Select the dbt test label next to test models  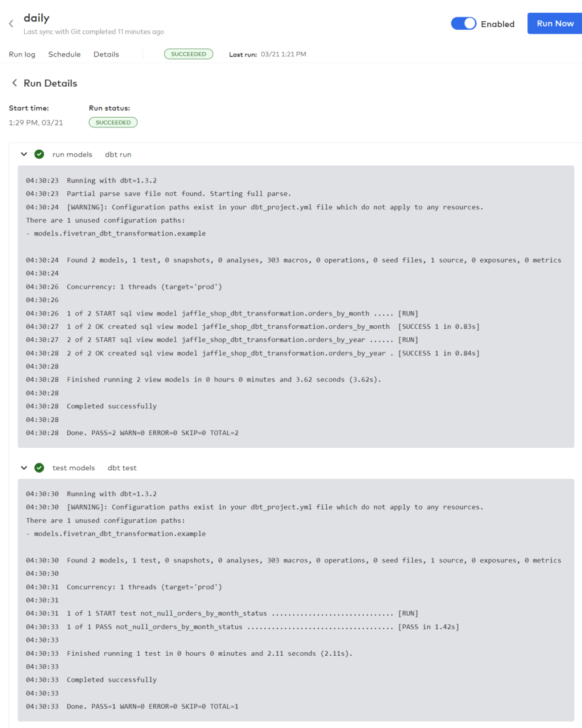[x=122, y=467]
